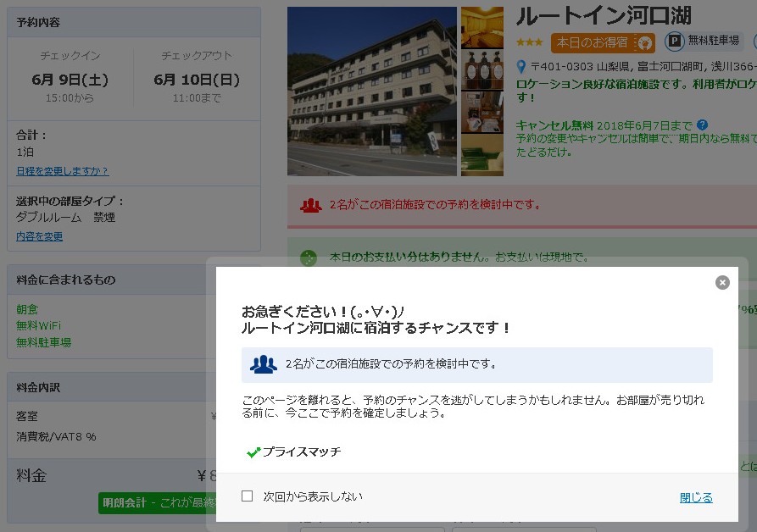
Task: Click the 無料駐車場 label beside P icon
Action: (714, 41)
